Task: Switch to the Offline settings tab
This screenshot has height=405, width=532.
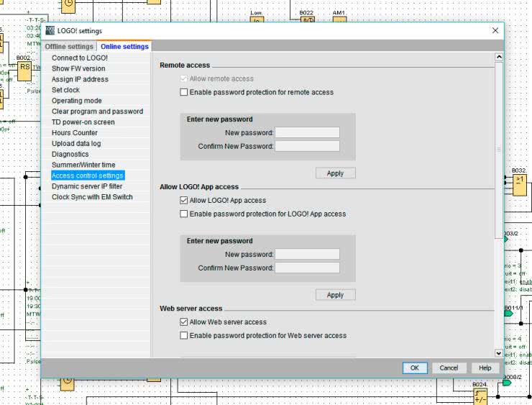Action: (70, 47)
